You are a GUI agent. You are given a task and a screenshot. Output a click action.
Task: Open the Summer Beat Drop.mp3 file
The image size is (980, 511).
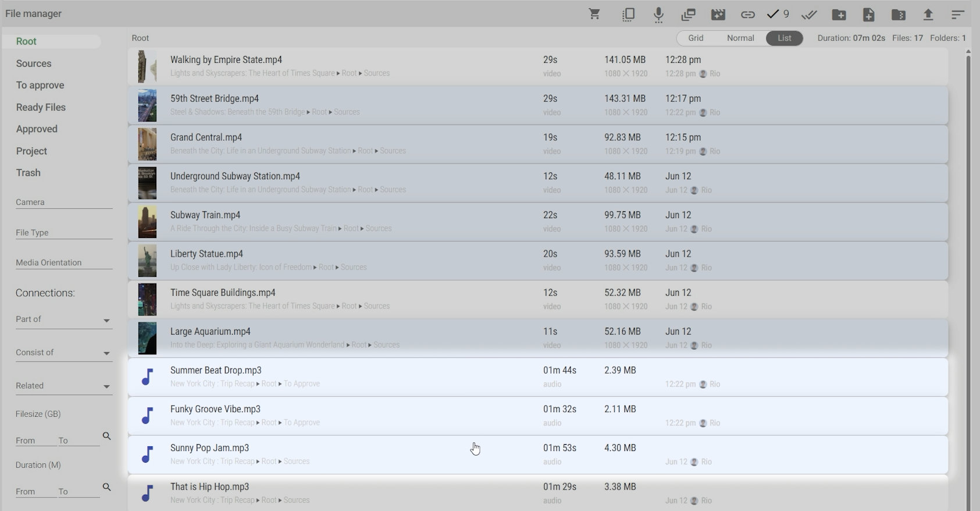[216, 370]
